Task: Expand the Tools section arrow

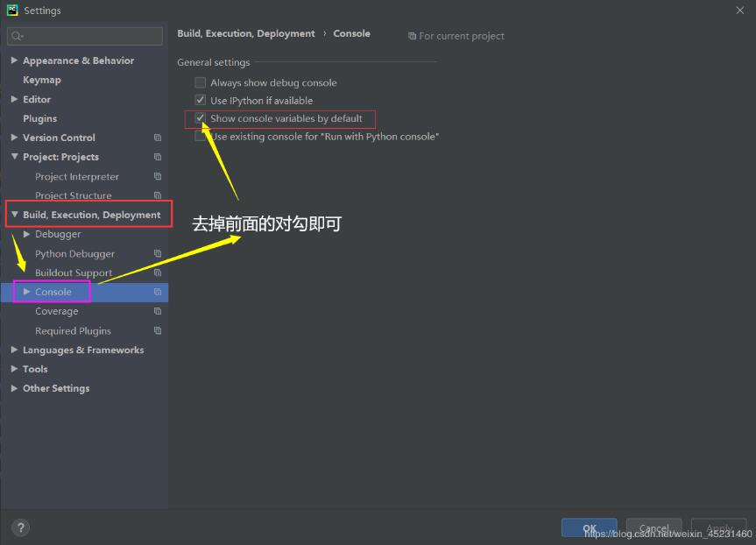Action: pos(15,369)
